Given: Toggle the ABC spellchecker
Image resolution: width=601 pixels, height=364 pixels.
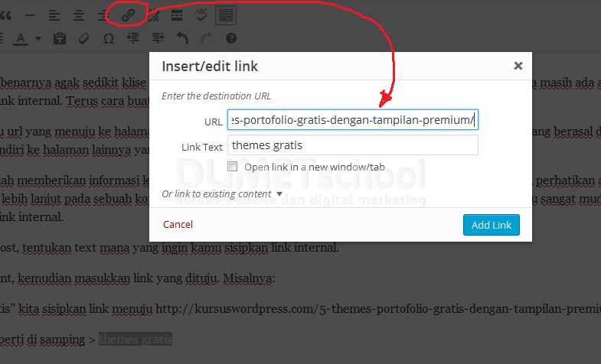Looking at the screenshot, I should [x=201, y=15].
